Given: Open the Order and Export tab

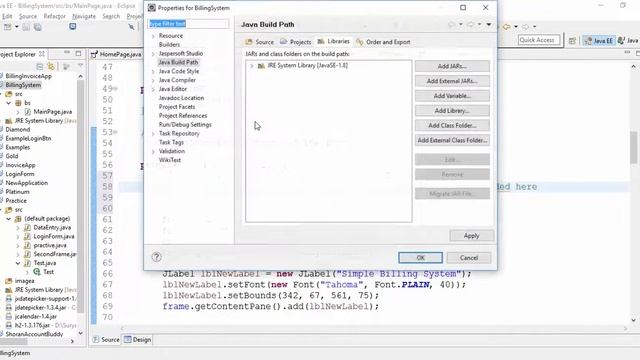Looking at the screenshot, I should 383,42.
